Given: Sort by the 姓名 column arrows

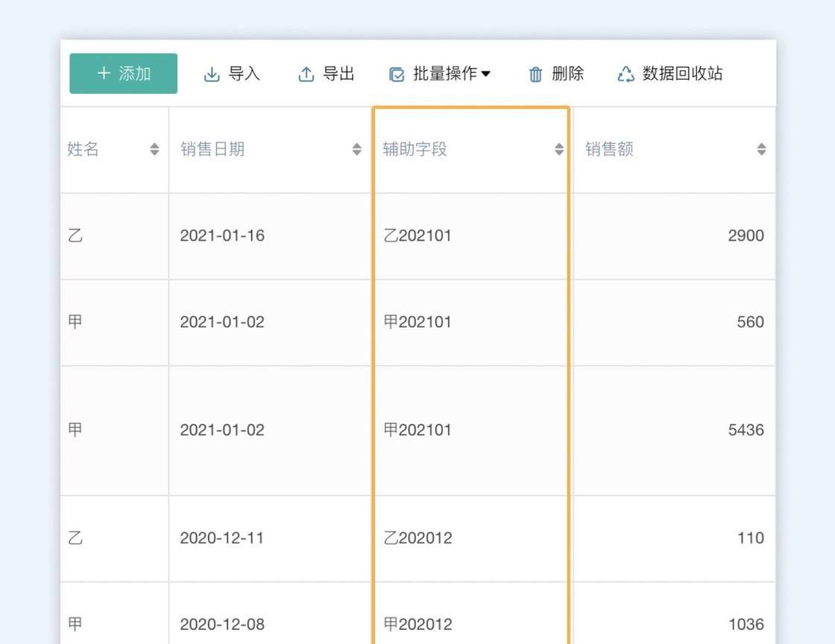Looking at the screenshot, I should point(154,149).
